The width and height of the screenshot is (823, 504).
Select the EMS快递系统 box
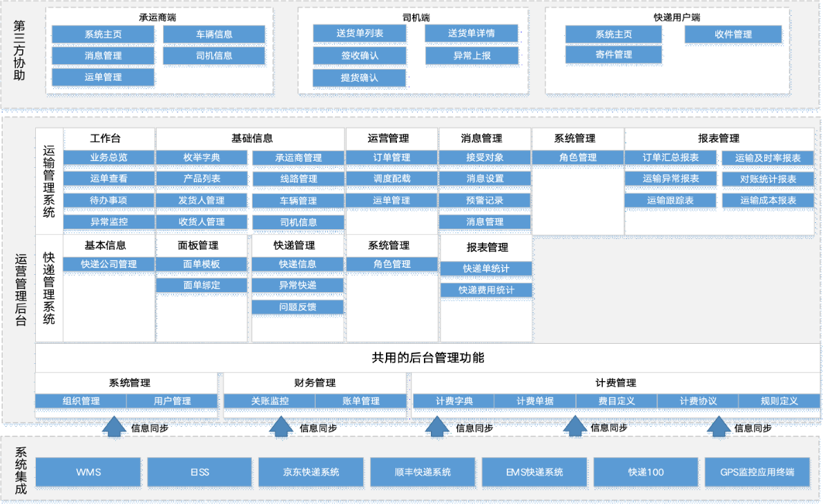pos(534,472)
